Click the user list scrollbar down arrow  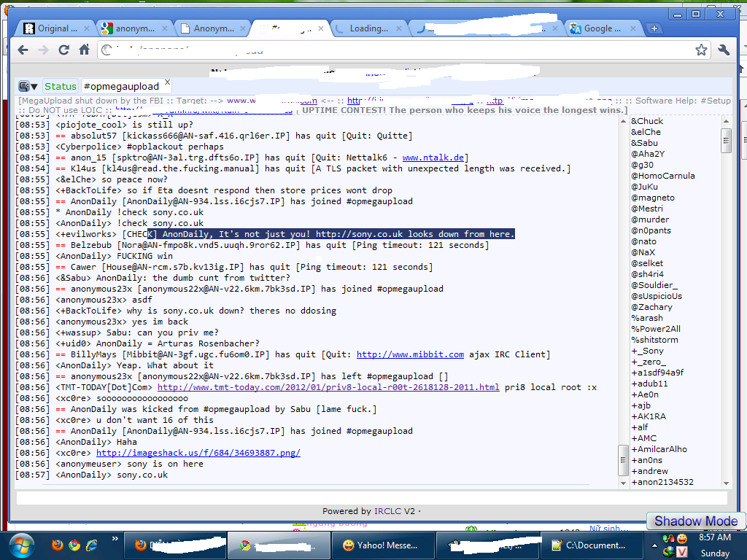pyautogui.click(x=726, y=483)
